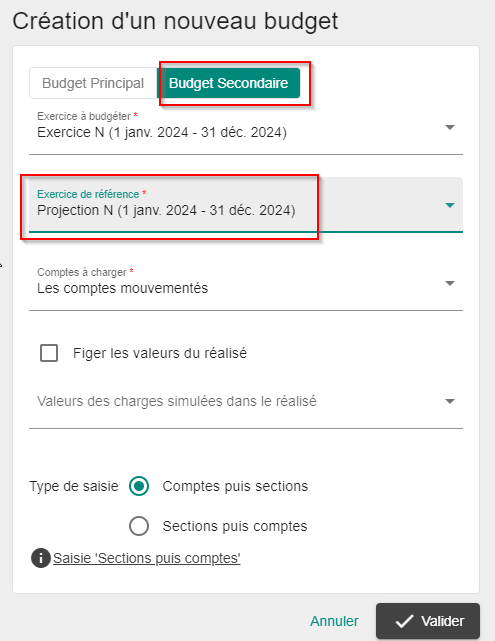Image resolution: width=495 pixels, height=641 pixels.
Task: Select the Budget Secondaire tab
Action: coord(228,83)
